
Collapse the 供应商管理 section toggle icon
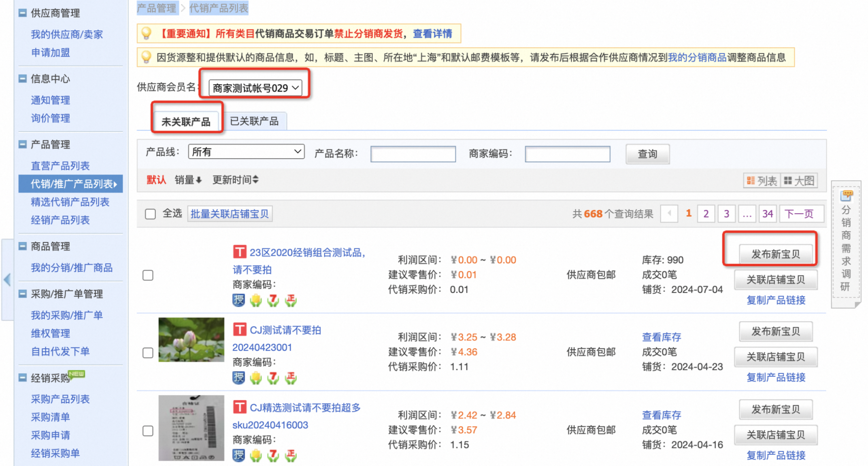pos(23,13)
